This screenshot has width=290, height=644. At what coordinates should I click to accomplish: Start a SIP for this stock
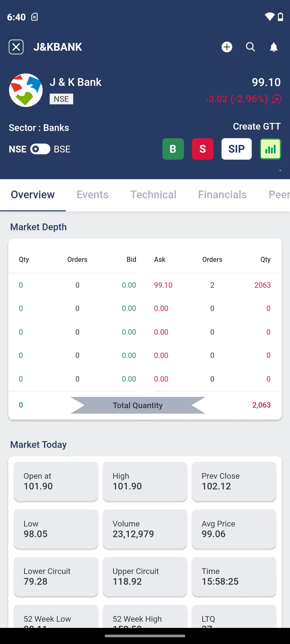pyautogui.click(x=237, y=149)
